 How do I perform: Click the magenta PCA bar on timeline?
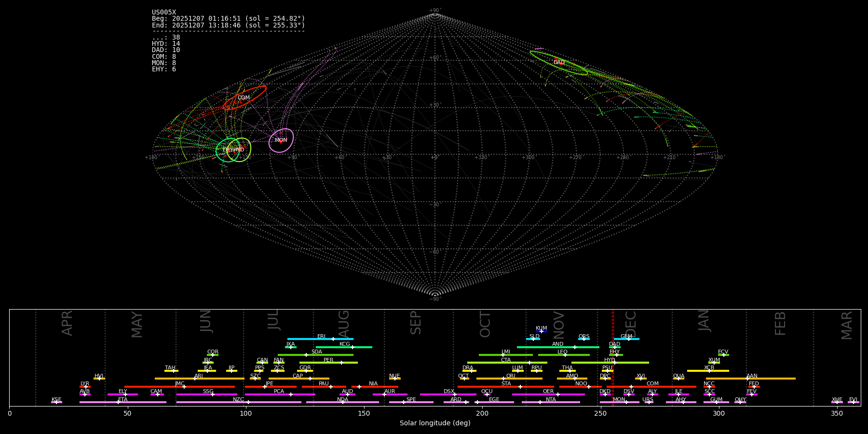pos(280,394)
